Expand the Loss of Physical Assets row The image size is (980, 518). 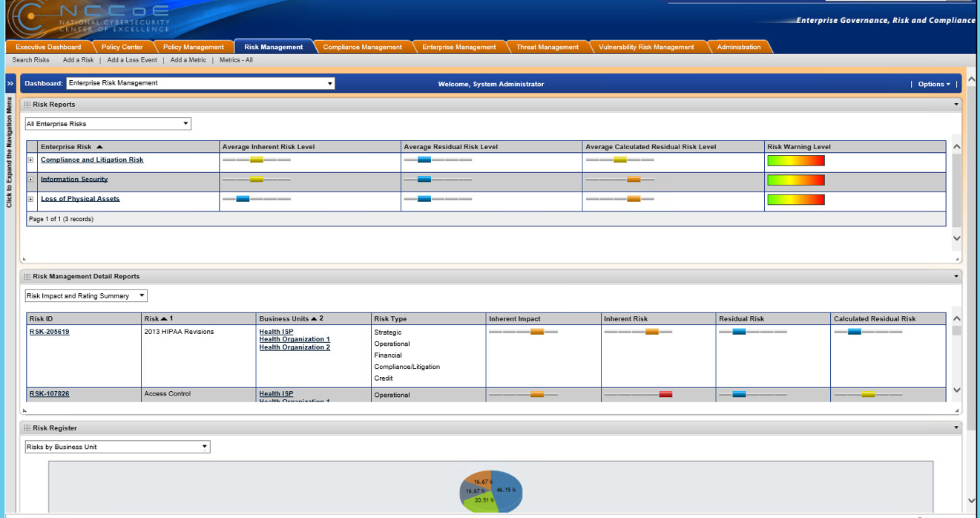[30, 198]
